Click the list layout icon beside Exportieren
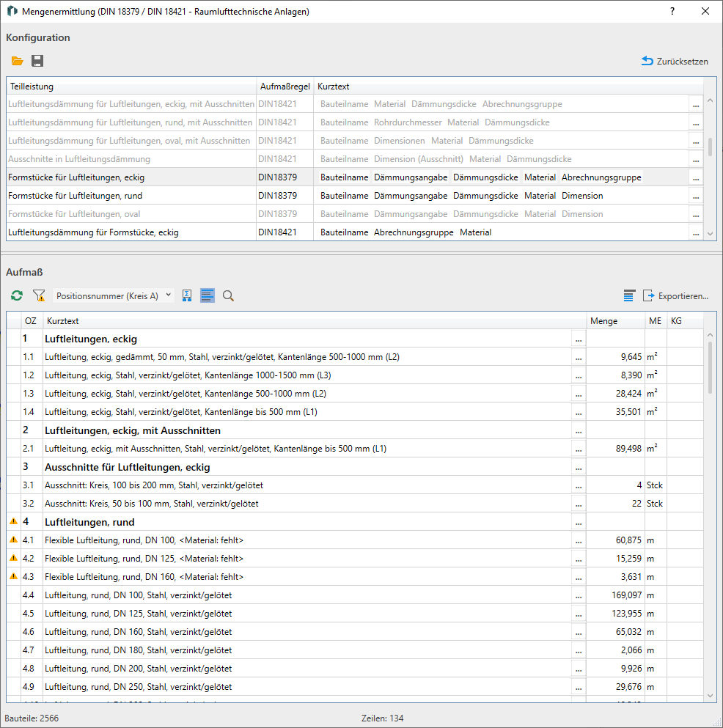Screen dimensions: 723x728 tap(629, 295)
